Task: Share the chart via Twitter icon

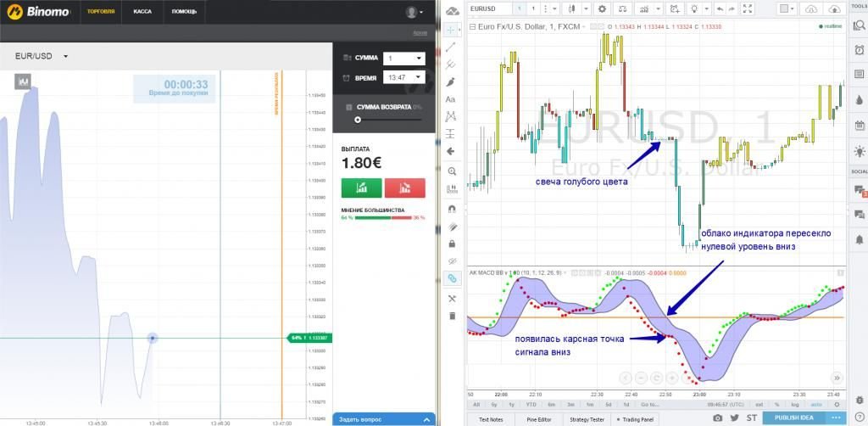Action: coord(735,418)
